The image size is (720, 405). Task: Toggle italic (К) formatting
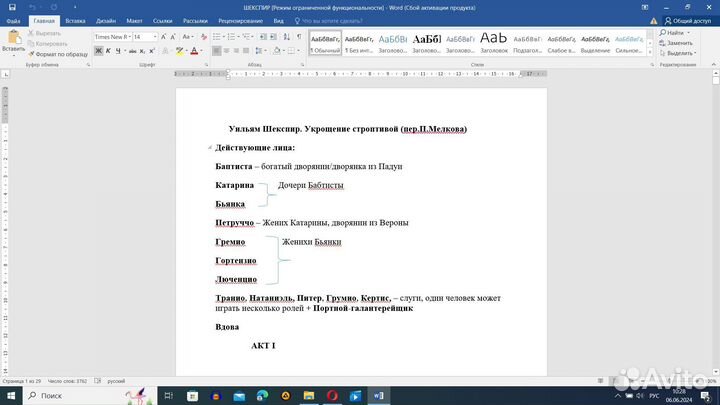coord(108,51)
